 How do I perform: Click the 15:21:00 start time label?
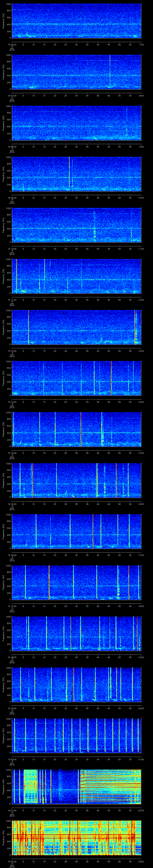pos(12,810)
